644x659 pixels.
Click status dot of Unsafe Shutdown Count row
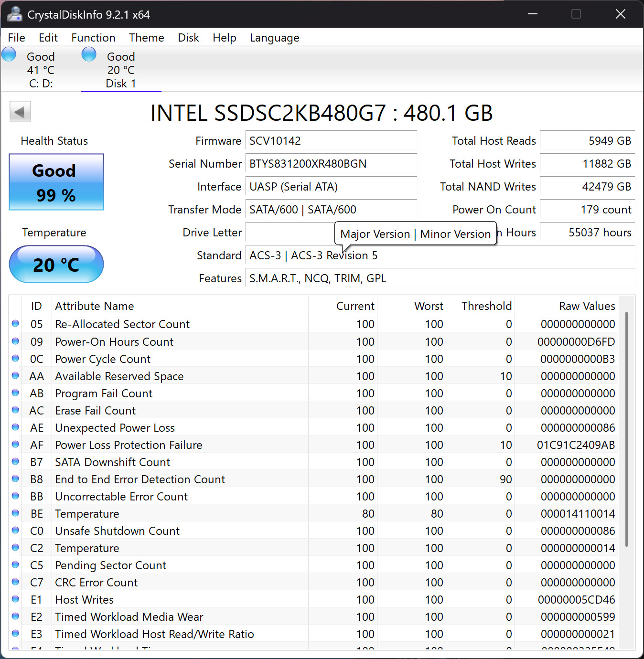(15, 531)
